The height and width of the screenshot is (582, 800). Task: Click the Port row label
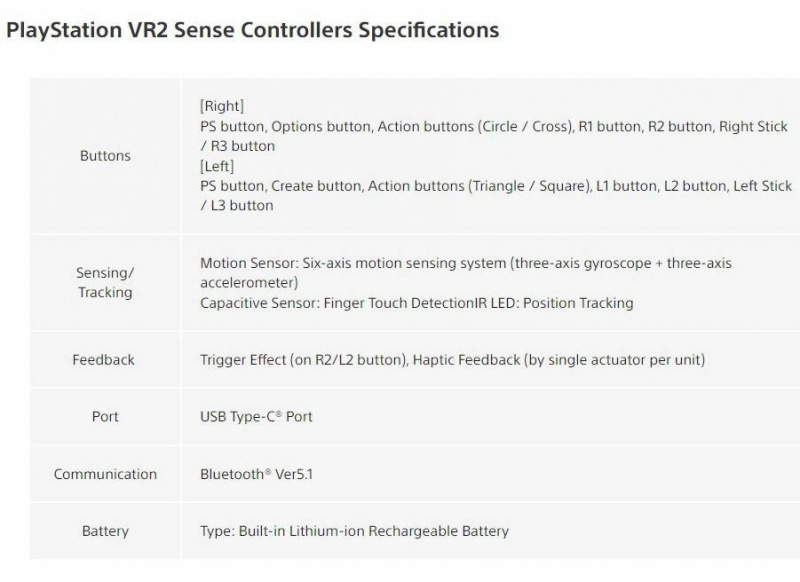[x=105, y=416]
